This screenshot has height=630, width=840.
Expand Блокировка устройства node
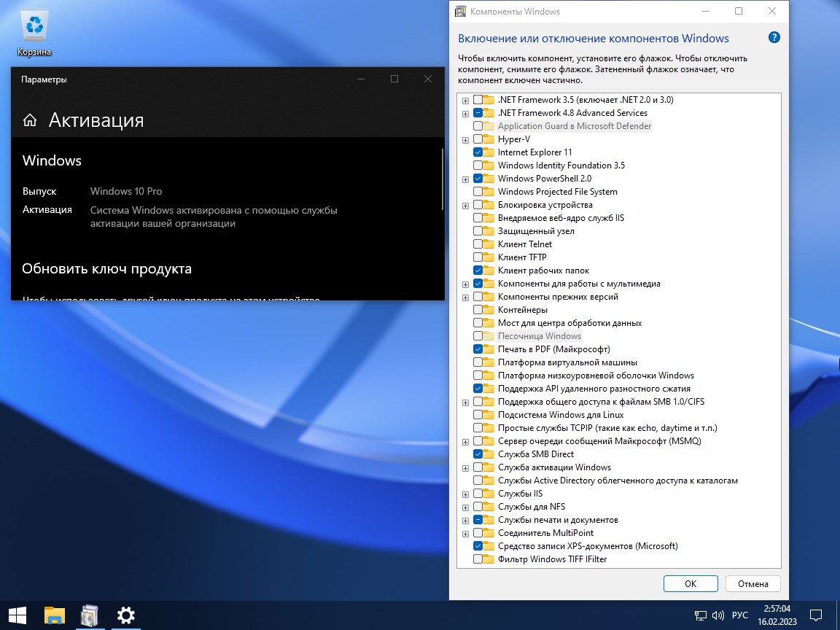click(465, 205)
